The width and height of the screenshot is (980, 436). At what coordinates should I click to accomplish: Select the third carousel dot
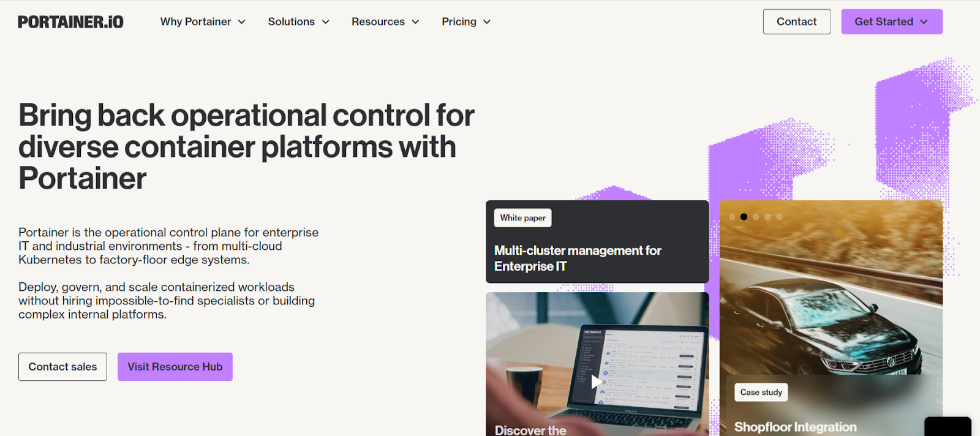pos(756,217)
